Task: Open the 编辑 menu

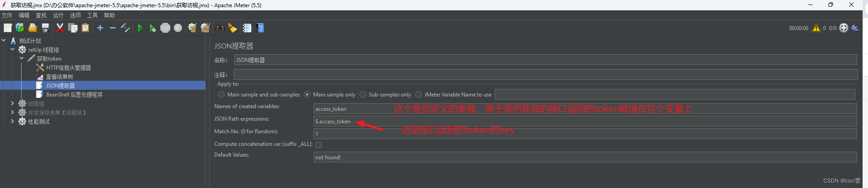Action: (x=24, y=15)
